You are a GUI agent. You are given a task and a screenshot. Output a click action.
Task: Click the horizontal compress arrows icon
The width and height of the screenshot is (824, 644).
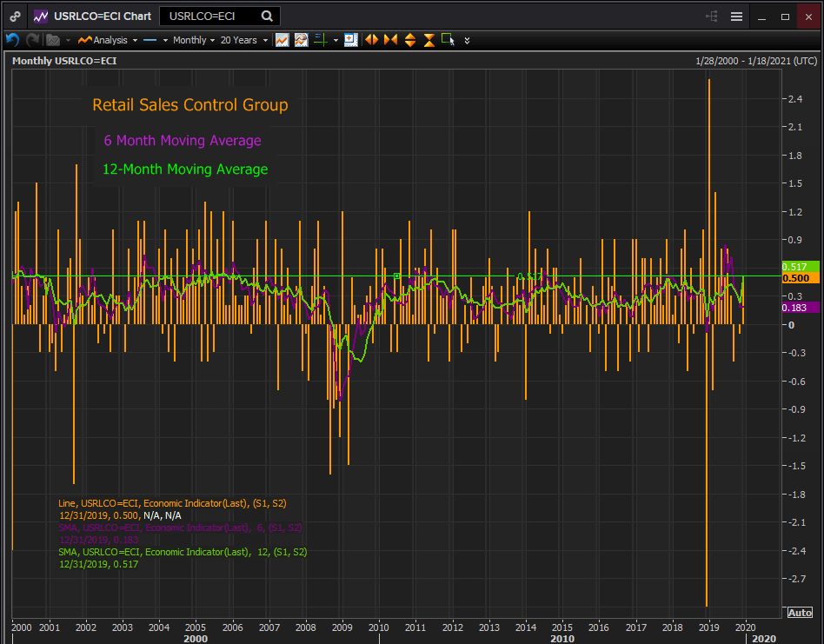pos(390,40)
